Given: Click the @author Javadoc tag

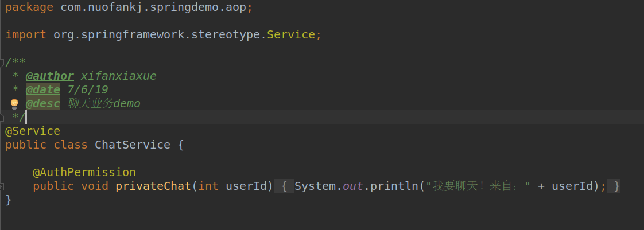Looking at the screenshot, I should point(49,76).
